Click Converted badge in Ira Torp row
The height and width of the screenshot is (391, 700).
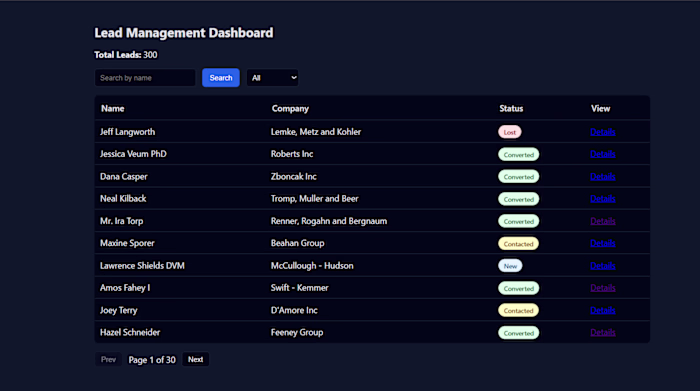click(519, 221)
